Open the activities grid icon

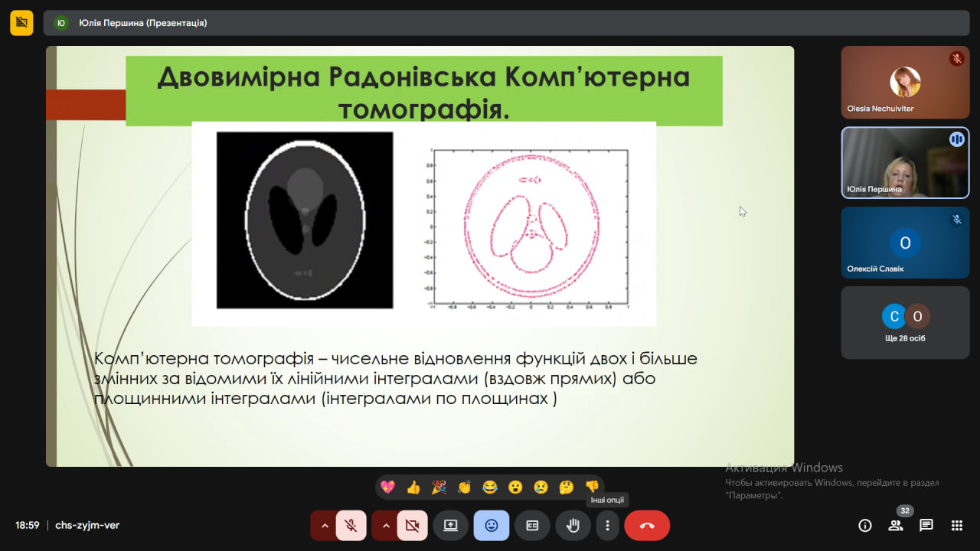pyautogui.click(x=956, y=526)
